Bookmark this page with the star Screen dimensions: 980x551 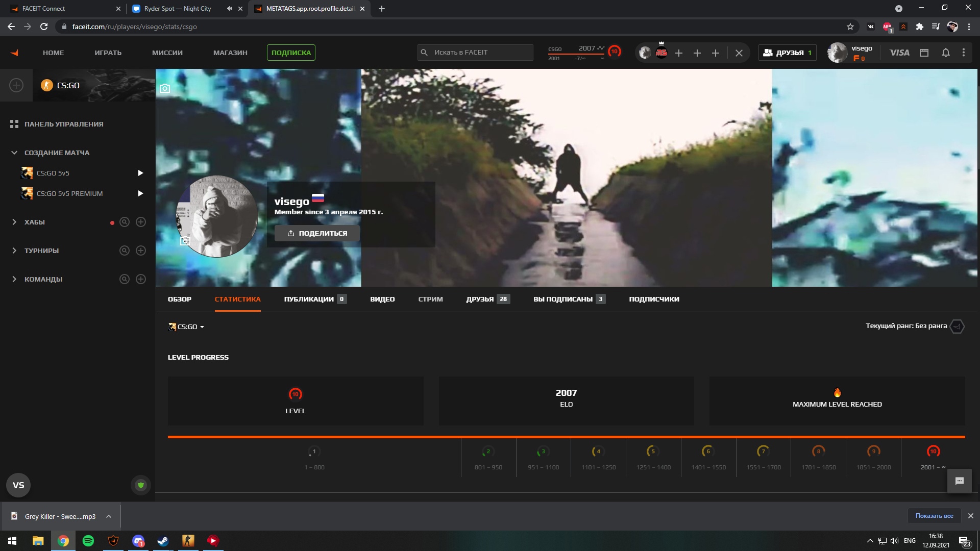pos(850,27)
